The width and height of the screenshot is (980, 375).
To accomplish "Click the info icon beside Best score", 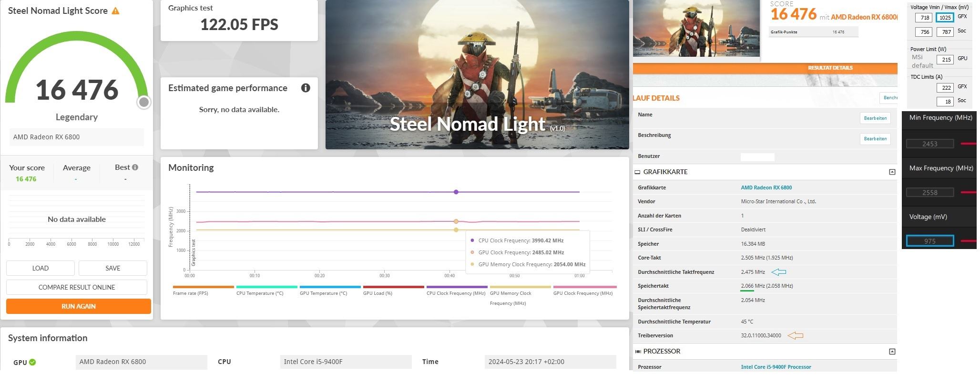I will pos(135,167).
